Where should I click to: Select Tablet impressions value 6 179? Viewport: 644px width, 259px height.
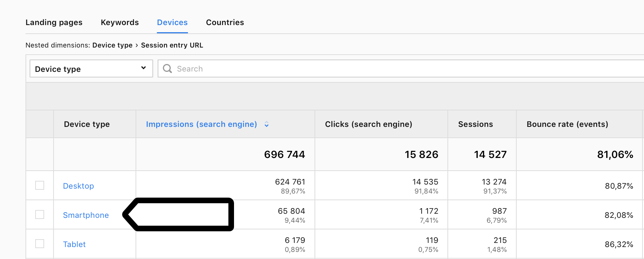[x=295, y=240]
